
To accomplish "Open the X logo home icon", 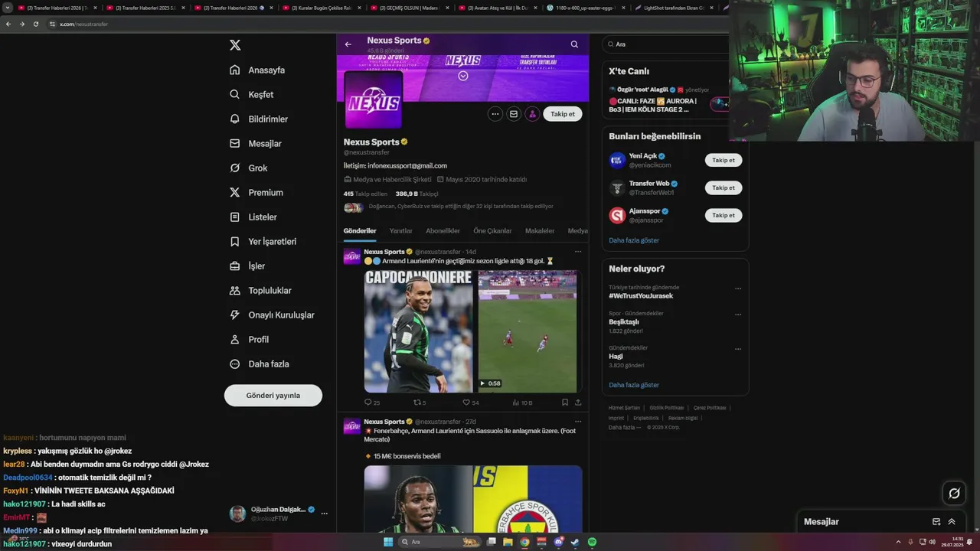I will (235, 45).
